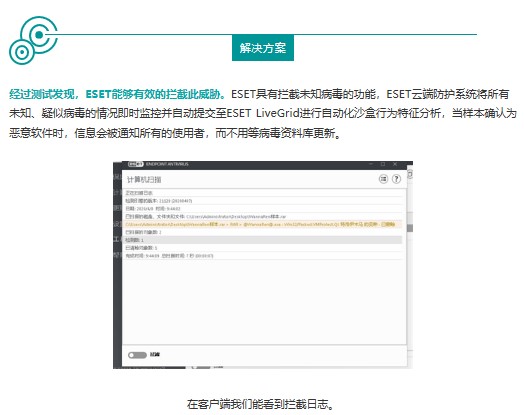The width and height of the screenshot is (524, 415).
Task: Maximize the ESET Endpoint Antivirus window
Action: 383,164
